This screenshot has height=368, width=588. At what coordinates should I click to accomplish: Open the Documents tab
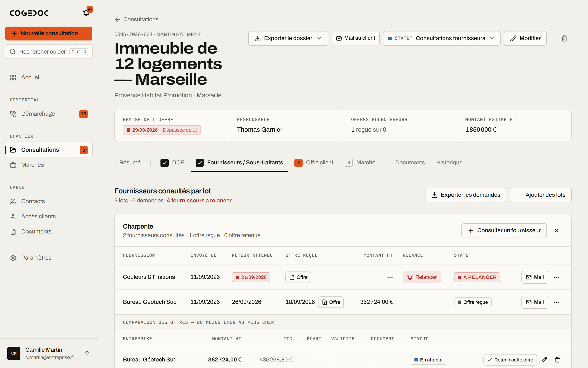click(410, 163)
